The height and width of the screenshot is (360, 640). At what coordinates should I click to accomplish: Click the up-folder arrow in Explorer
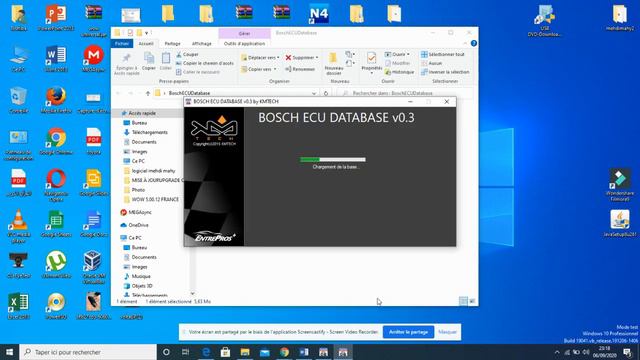point(148,93)
